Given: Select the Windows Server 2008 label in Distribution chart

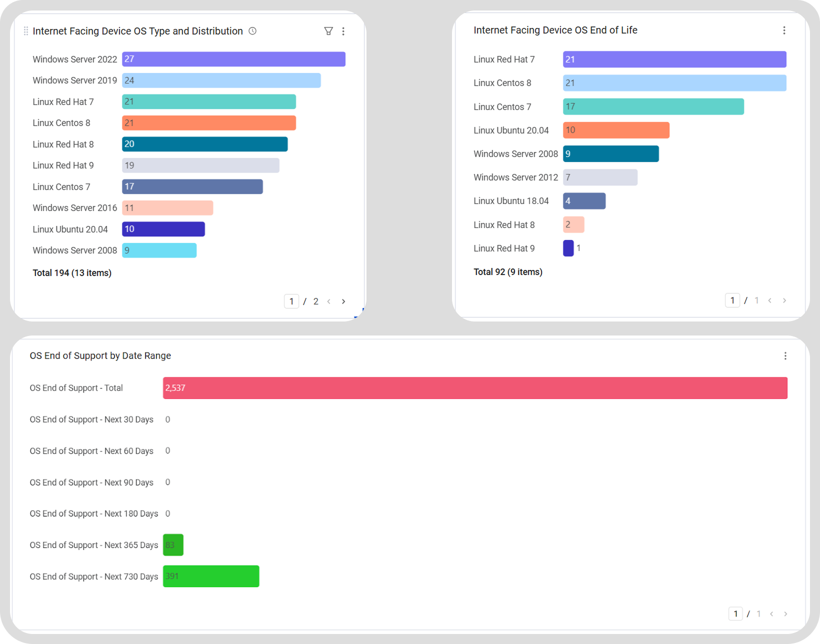Looking at the screenshot, I should coord(75,250).
